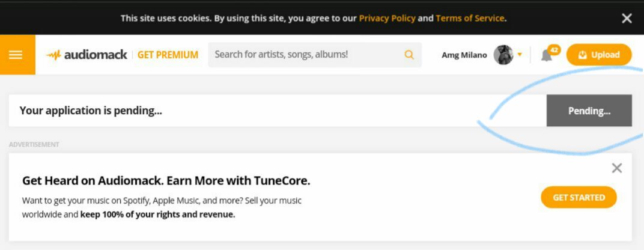Open the Terms of Service link
This screenshot has width=644, height=250.
(470, 18)
